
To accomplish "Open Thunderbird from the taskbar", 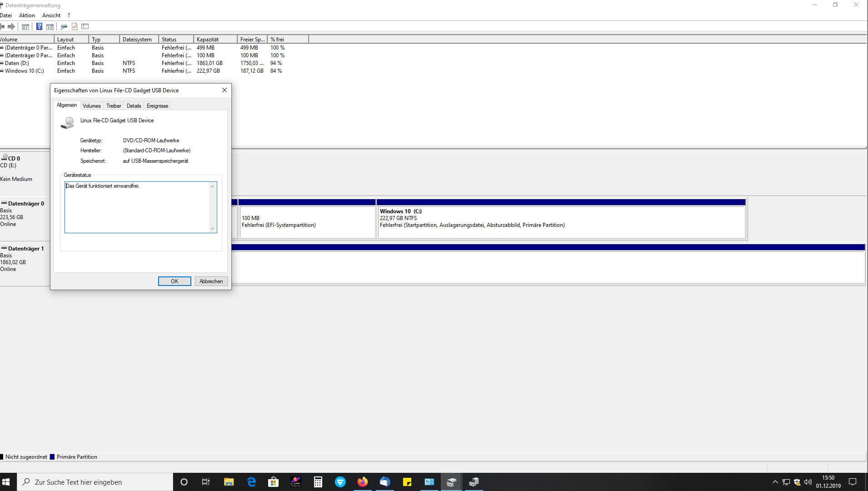I will coord(385,482).
